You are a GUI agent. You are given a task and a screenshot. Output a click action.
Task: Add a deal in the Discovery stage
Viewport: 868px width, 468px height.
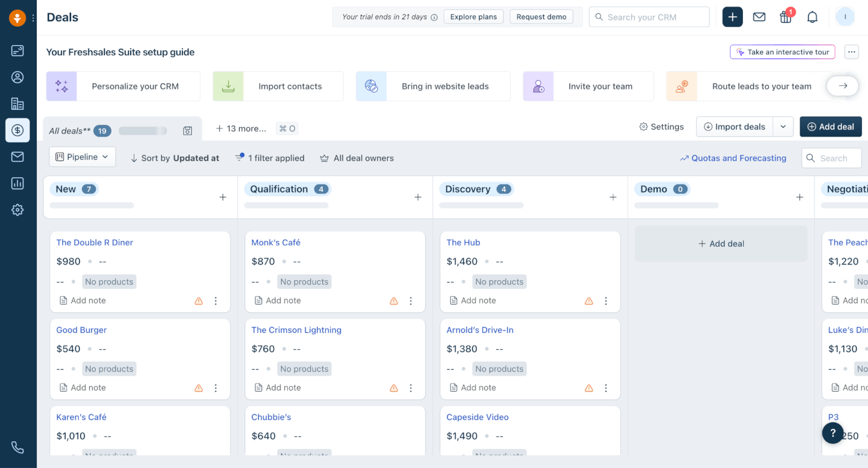[613, 197]
